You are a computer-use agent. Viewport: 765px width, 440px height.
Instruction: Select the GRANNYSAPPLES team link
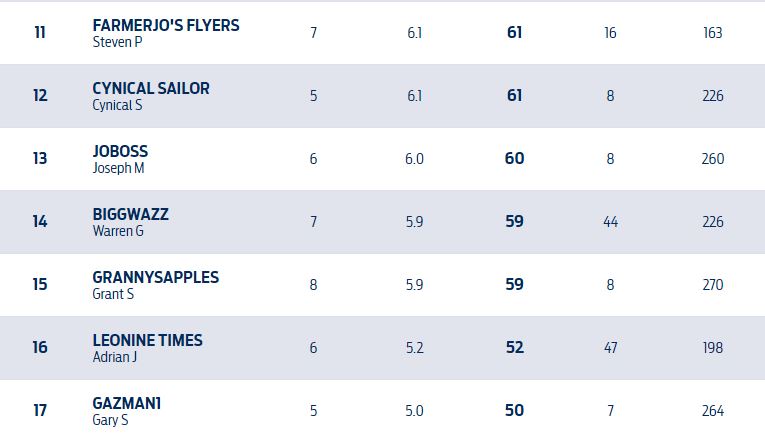coord(155,277)
